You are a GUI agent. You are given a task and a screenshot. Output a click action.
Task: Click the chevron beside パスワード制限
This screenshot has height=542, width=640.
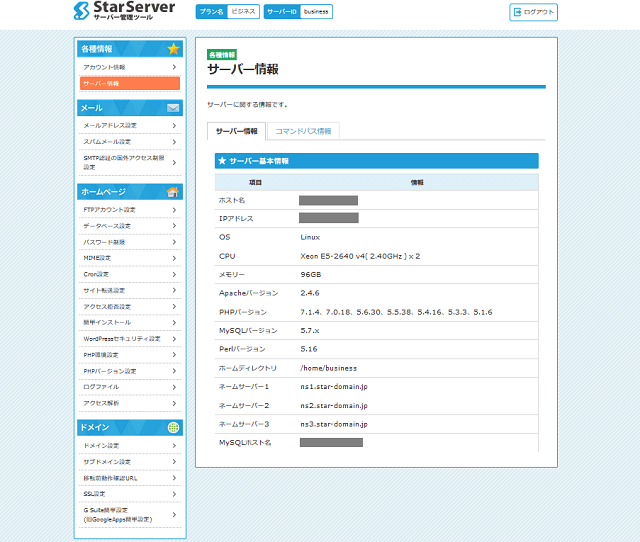tap(174, 242)
